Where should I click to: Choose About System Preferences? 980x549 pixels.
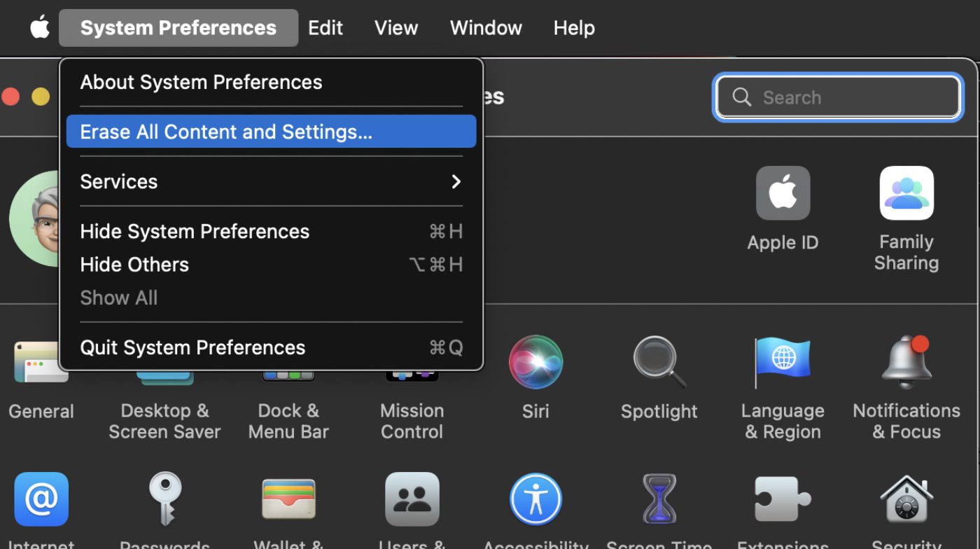[x=201, y=82]
